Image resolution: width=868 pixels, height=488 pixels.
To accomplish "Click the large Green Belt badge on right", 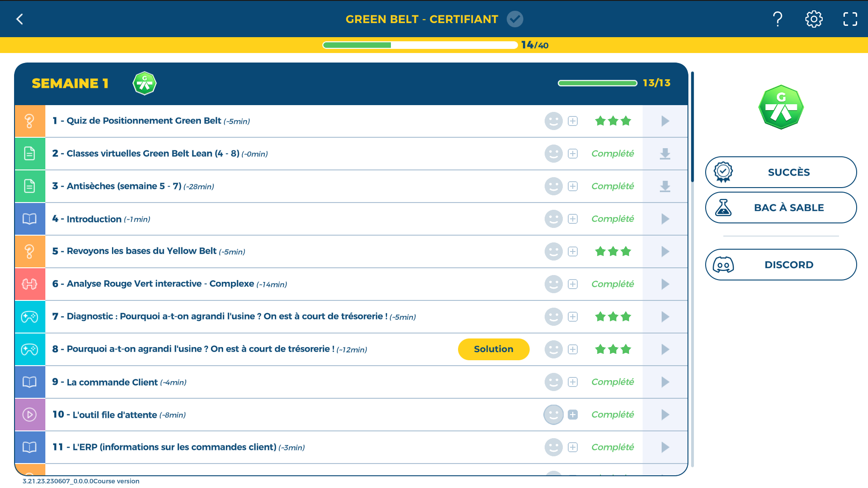I will click(781, 107).
